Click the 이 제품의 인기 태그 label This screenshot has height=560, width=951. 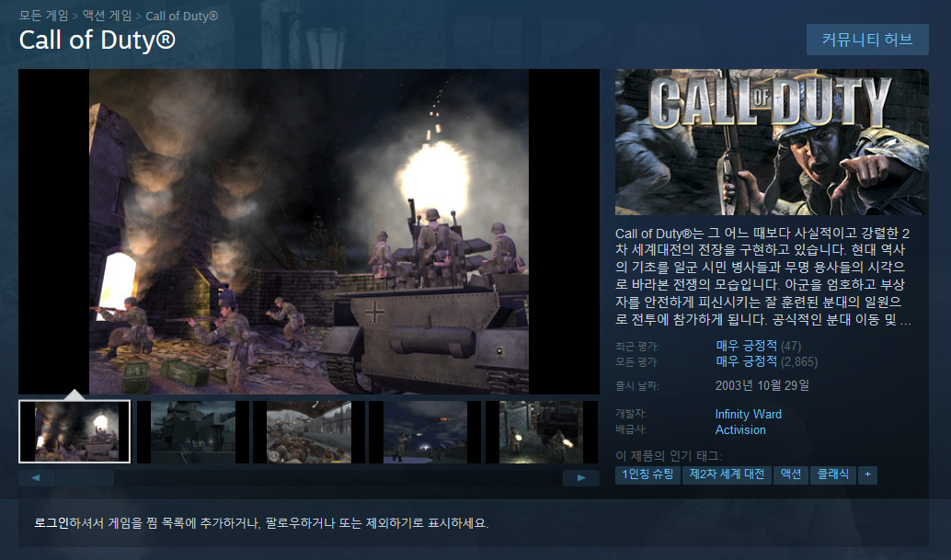(x=669, y=456)
